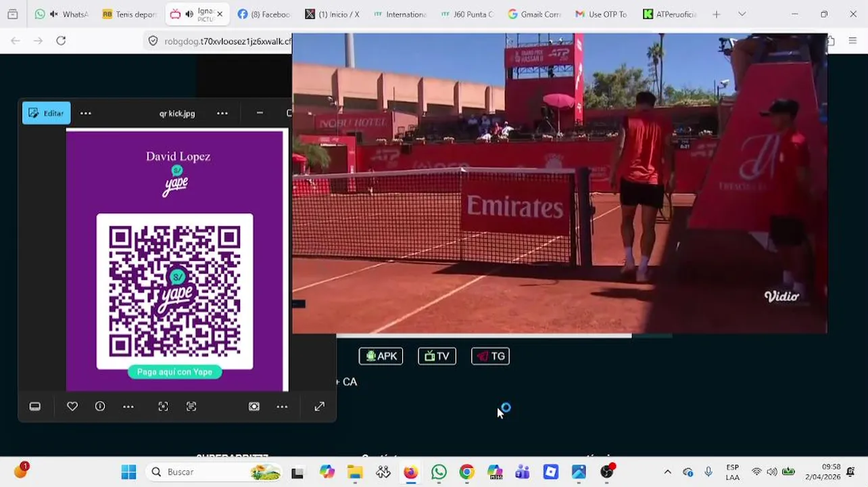Reload the current page
This screenshot has width=868, height=487.
tap(61, 41)
